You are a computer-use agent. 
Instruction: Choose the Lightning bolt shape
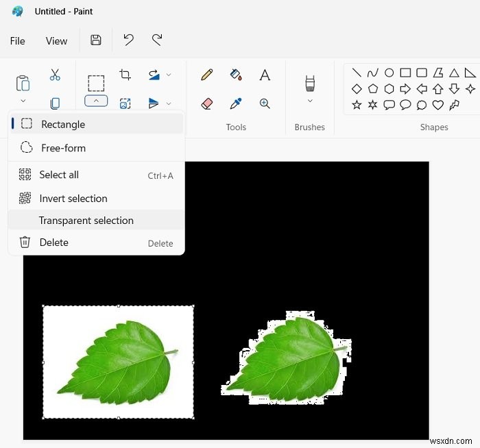(x=454, y=105)
